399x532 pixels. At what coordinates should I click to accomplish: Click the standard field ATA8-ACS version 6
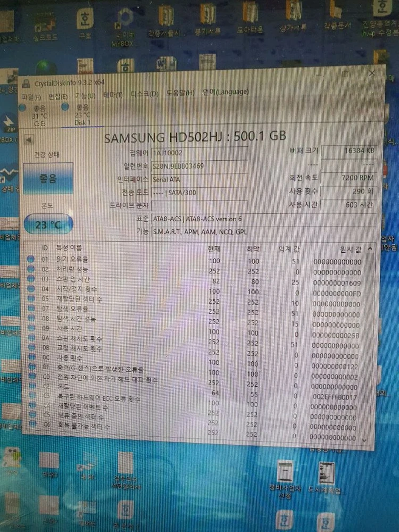pos(264,219)
